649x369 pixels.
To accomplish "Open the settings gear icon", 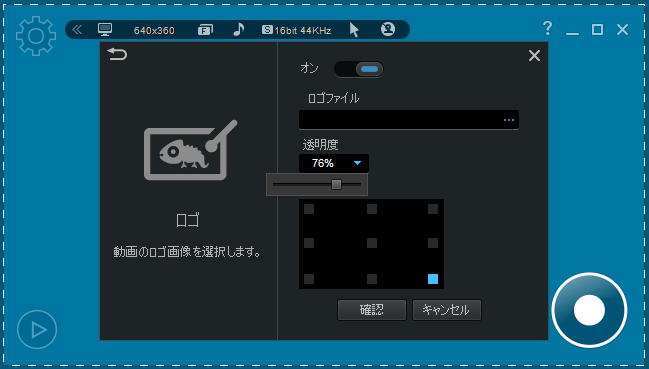I will (36, 36).
